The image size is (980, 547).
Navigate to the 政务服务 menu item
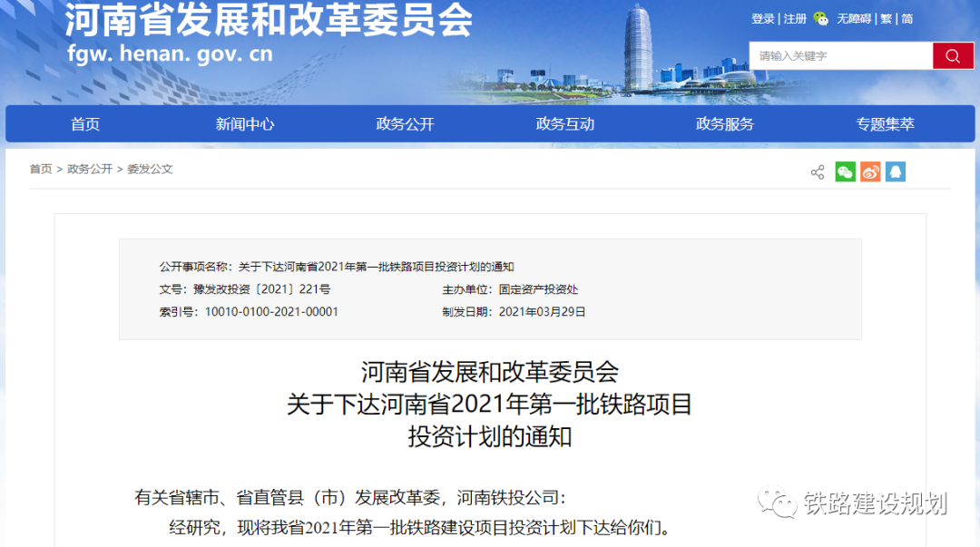[x=725, y=124]
